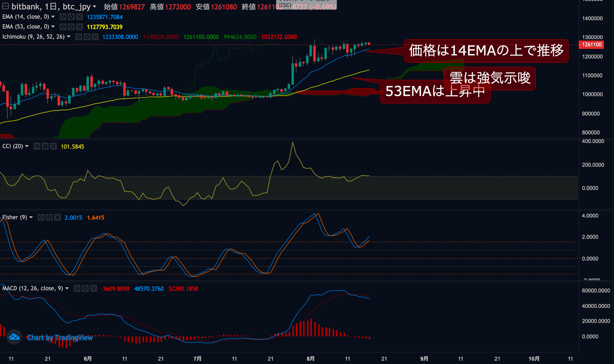Open the Chart by TradingView link

(60, 338)
